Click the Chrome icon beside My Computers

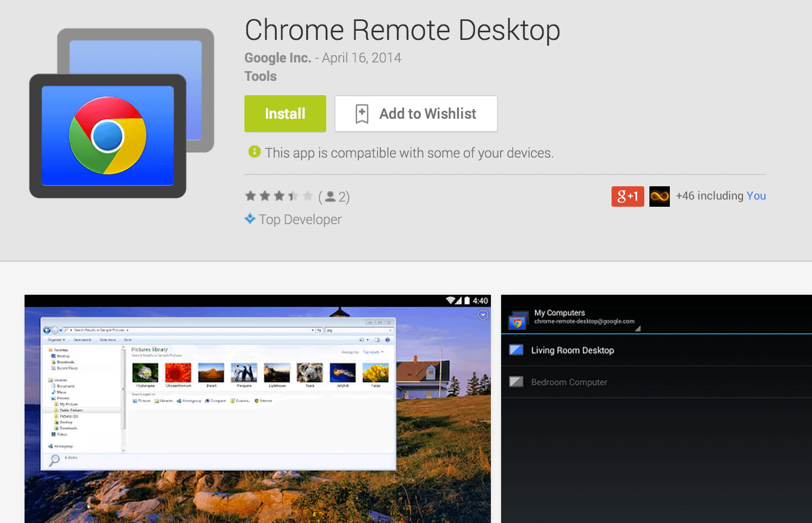pos(517,321)
